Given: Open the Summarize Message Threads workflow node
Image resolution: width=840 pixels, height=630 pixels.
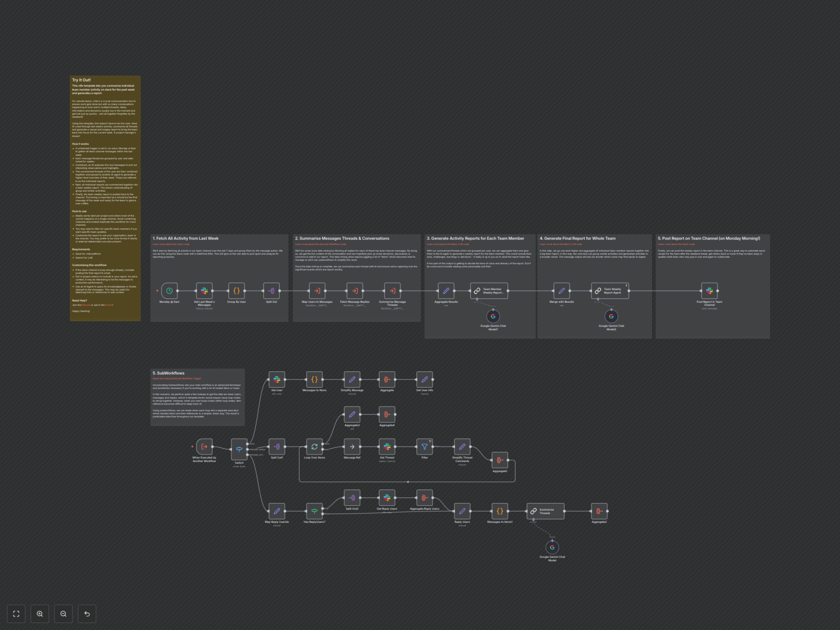Looking at the screenshot, I should (x=393, y=291).
